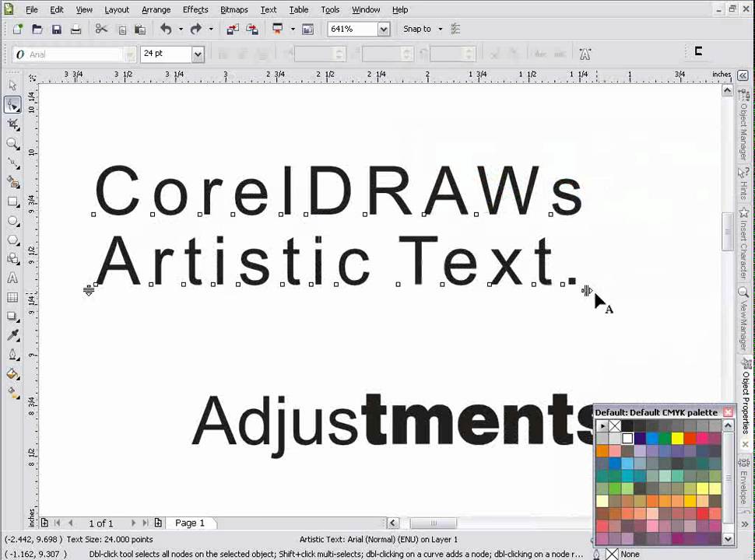
Task: Select the Zoom tool magnifier
Action: tap(12, 144)
